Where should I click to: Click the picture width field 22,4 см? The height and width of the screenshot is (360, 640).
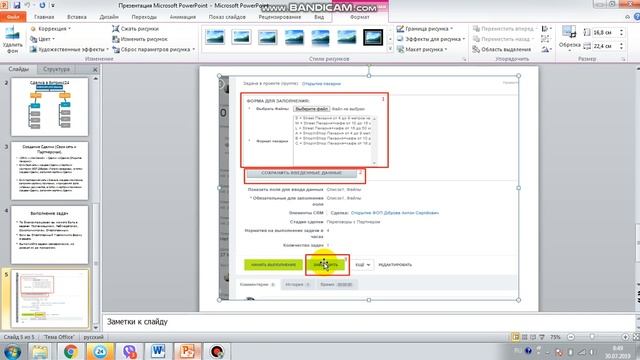click(605, 46)
